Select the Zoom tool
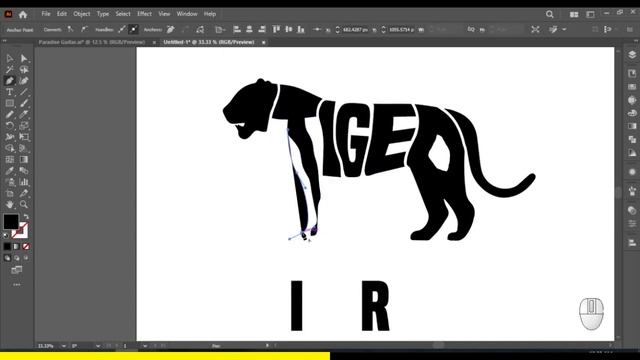640x360 pixels. (x=24, y=204)
